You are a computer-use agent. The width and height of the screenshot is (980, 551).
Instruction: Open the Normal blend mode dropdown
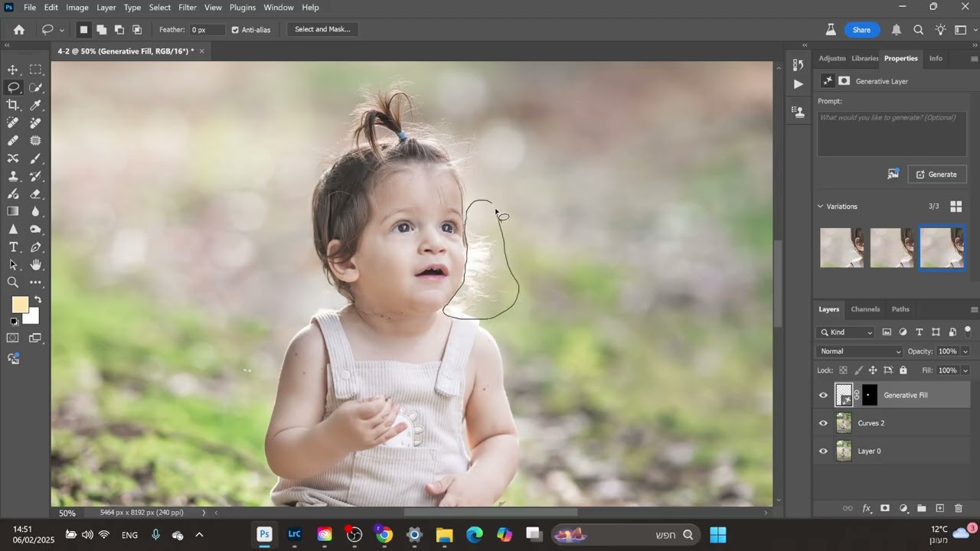point(860,351)
